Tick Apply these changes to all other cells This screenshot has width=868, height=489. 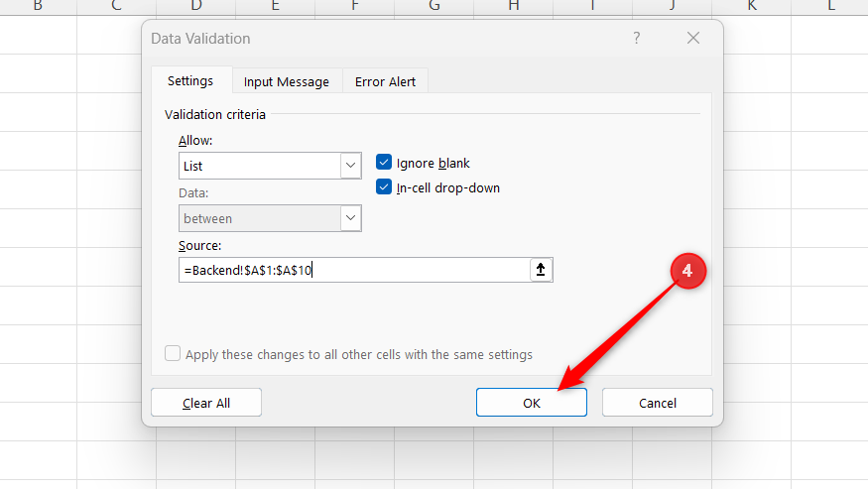coord(173,353)
